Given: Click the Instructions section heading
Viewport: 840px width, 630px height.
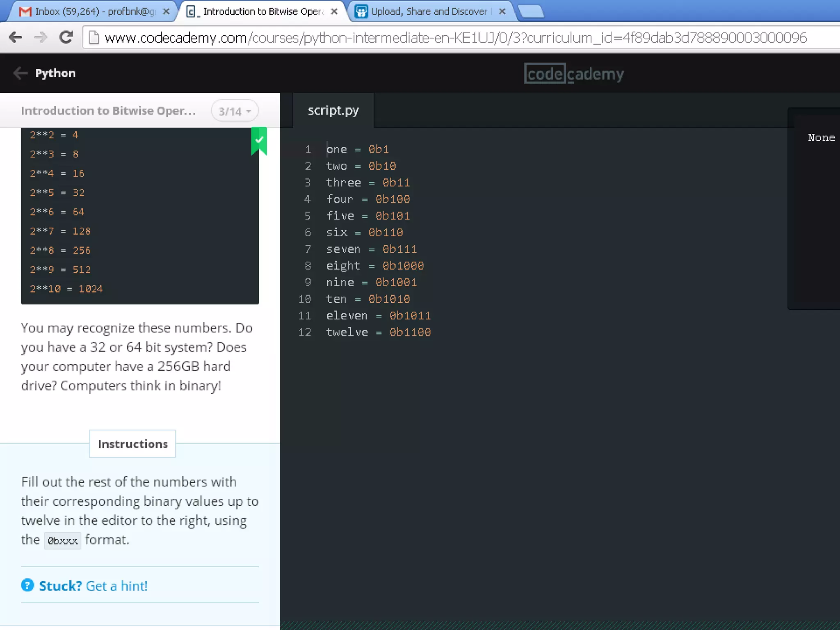Looking at the screenshot, I should point(132,444).
